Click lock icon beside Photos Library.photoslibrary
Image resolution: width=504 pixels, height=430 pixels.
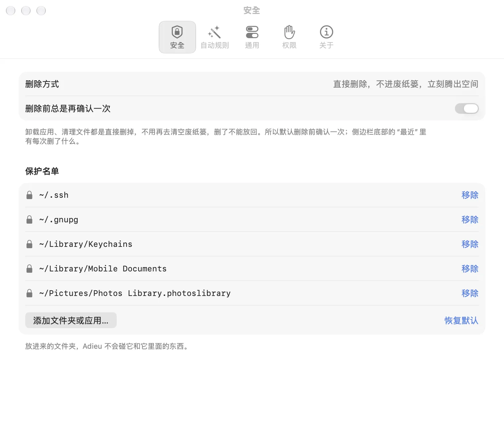click(x=30, y=293)
